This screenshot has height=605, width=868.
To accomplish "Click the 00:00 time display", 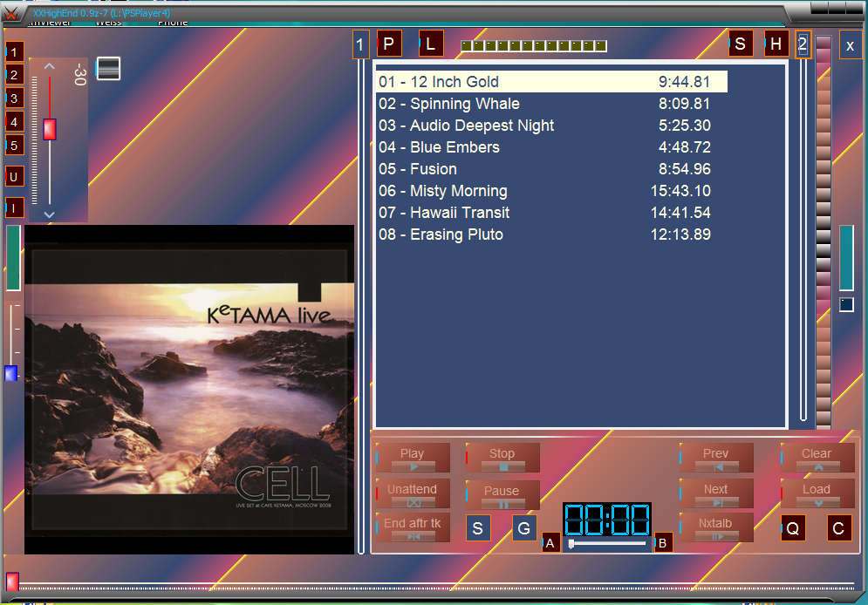I will (x=606, y=520).
